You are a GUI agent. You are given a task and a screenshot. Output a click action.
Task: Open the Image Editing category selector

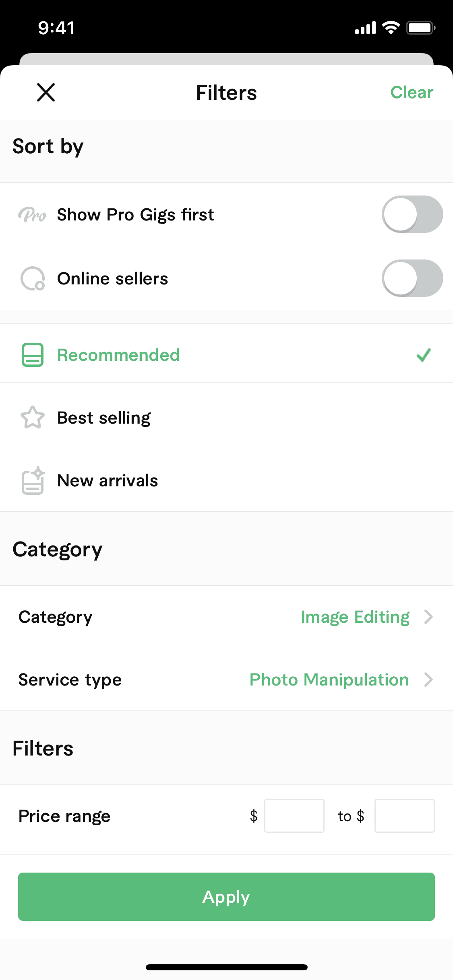[355, 617]
